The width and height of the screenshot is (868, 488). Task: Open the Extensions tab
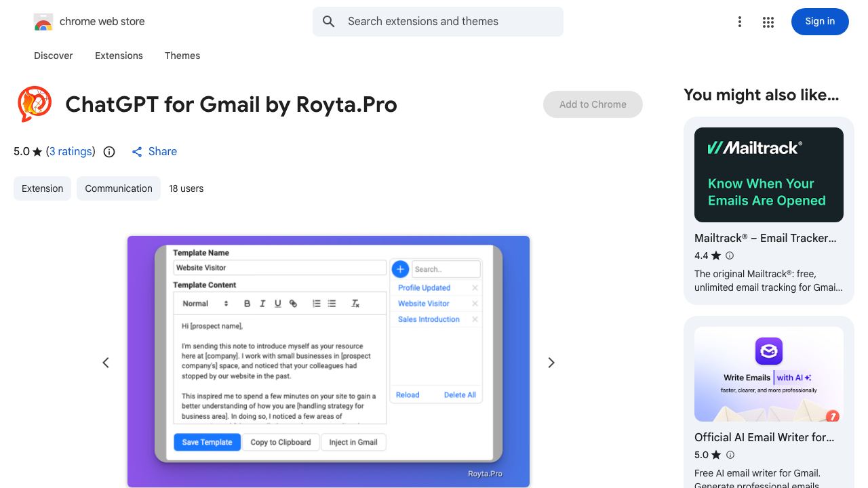click(x=119, y=56)
